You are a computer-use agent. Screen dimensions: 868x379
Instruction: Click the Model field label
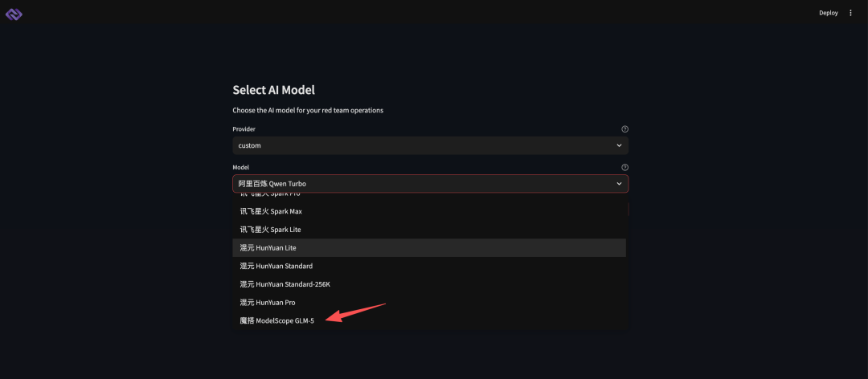[x=240, y=167]
